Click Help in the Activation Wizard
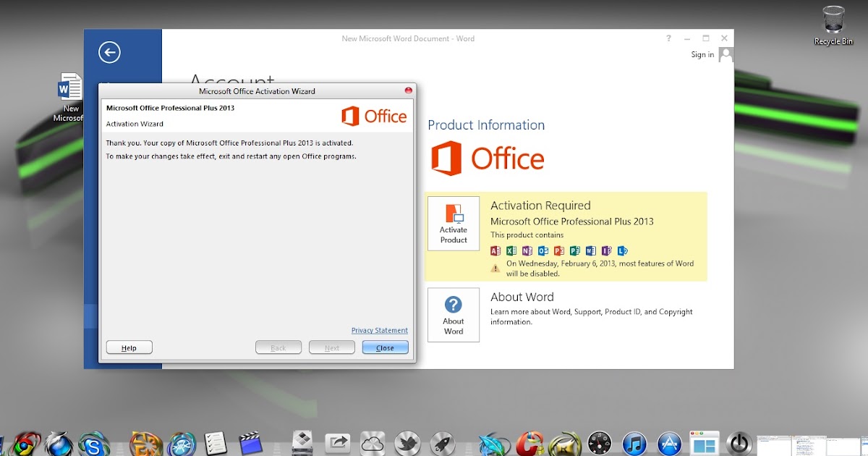 click(x=129, y=347)
